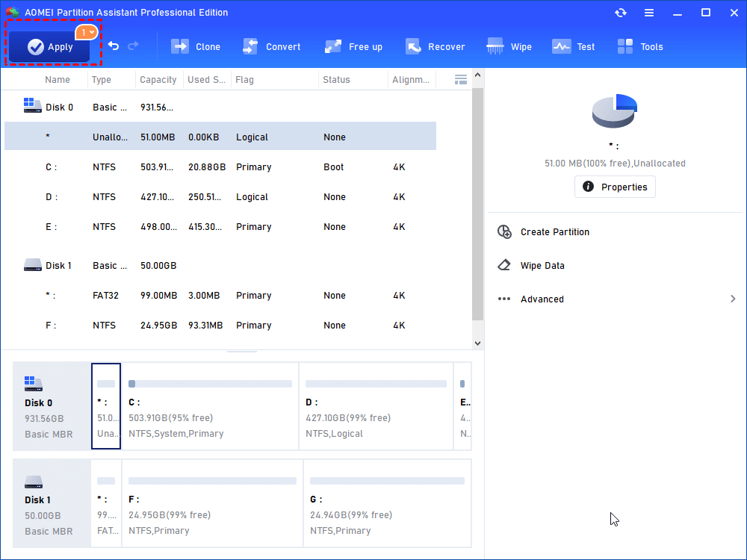Open the Free up menu

pos(353,46)
